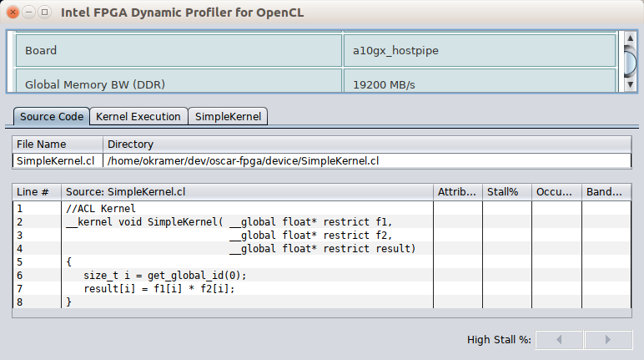Select source line 7 result[i] assignment

160,289
